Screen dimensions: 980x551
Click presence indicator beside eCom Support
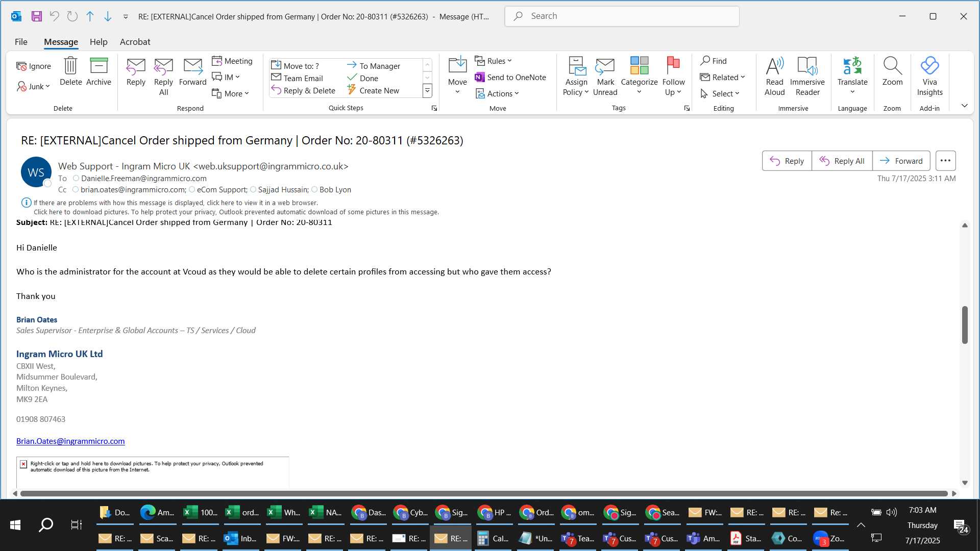pos(192,189)
